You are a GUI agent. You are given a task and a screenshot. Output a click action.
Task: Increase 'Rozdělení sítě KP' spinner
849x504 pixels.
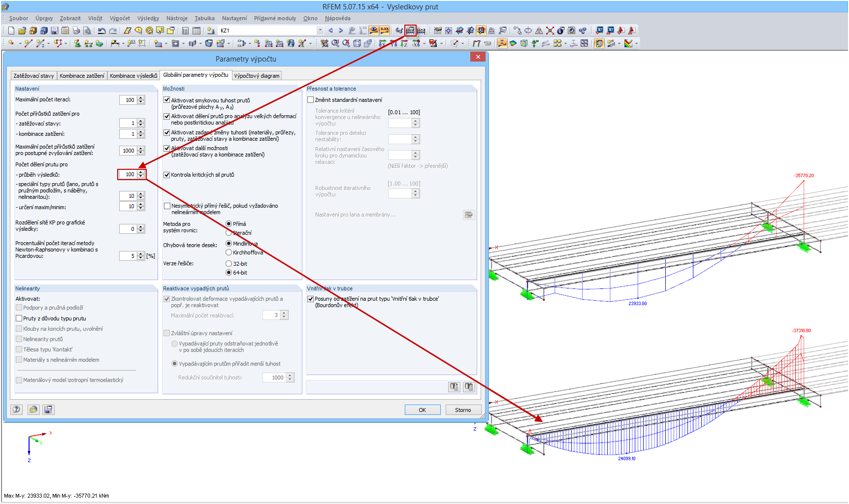(x=141, y=227)
